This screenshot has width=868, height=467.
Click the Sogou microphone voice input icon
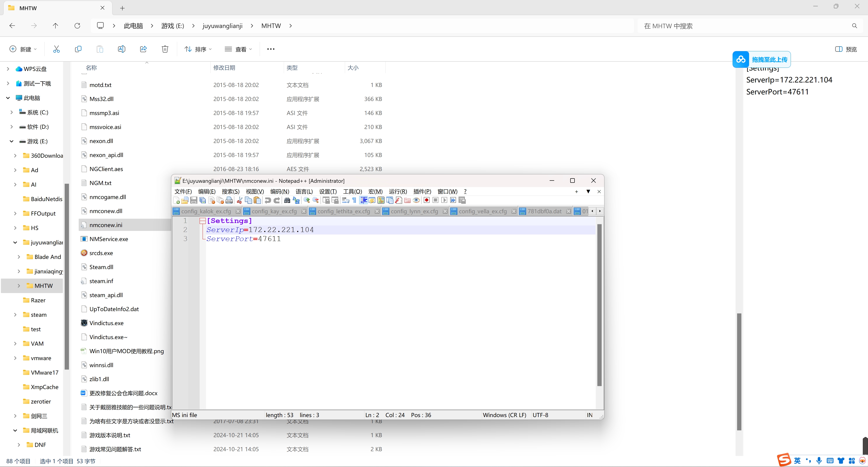[x=819, y=460]
